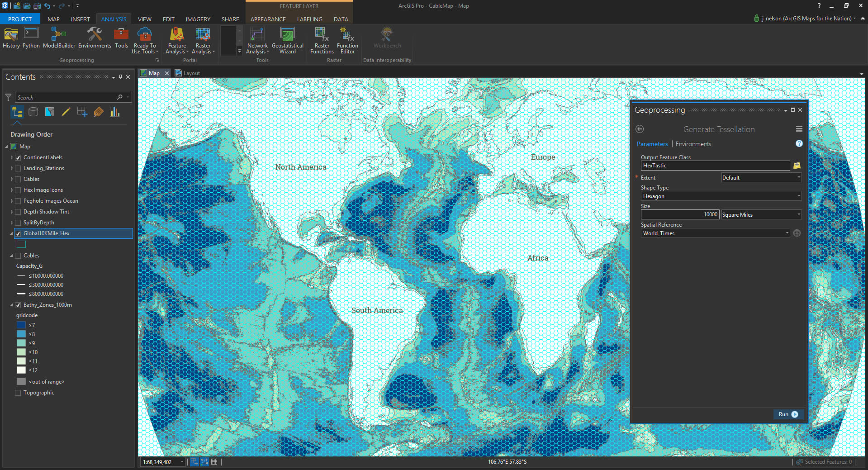868x470 pixels.
Task: Open the Environments tab in Geoprocessing
Action: (693, 144)
